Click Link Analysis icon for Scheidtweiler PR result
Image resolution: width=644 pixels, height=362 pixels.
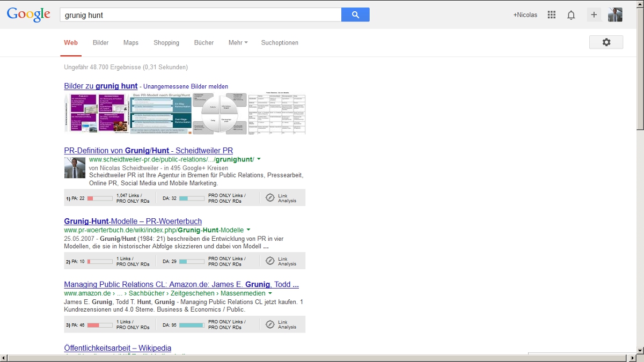tap(270, 198)
